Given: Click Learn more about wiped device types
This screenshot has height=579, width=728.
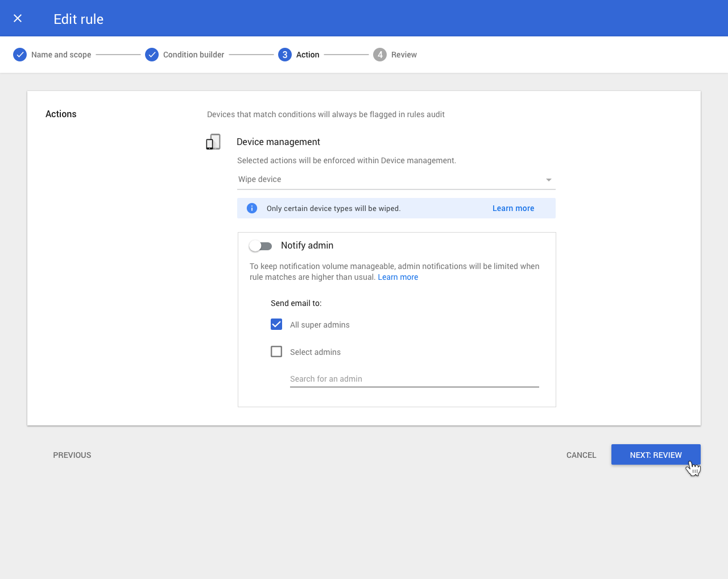Looking at the screenshot, I should (513, 208).
